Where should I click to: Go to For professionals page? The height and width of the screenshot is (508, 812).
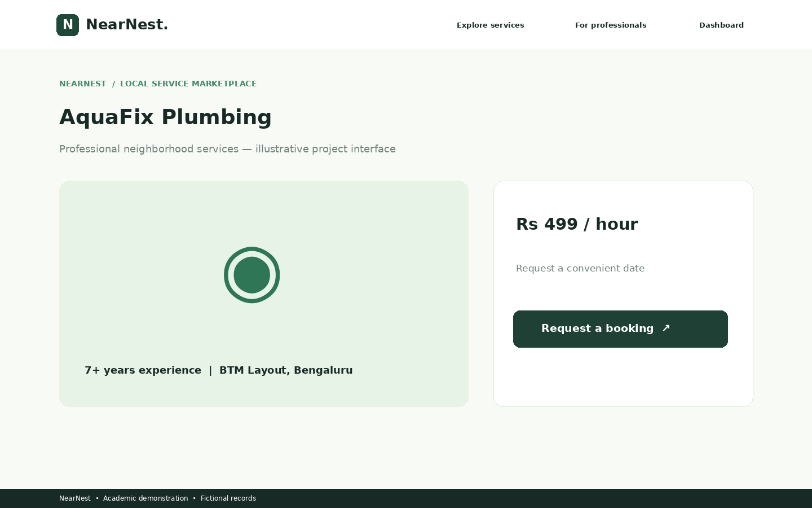611,25
